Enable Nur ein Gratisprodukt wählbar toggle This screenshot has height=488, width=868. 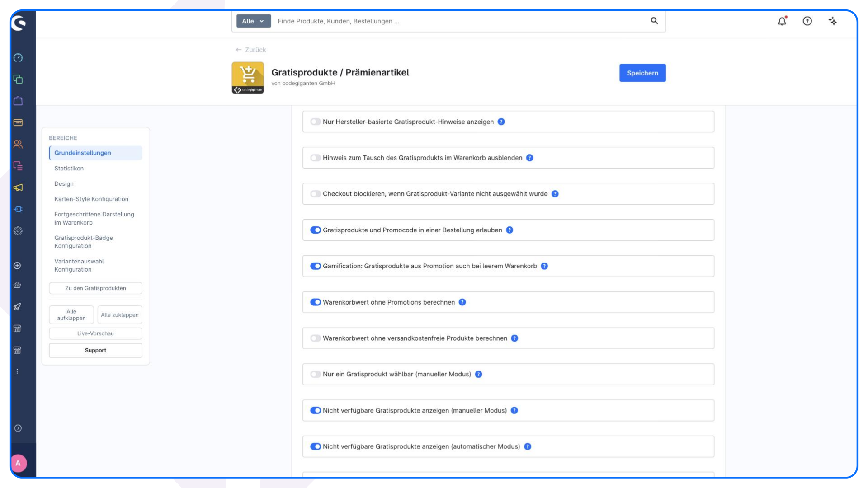[x=316, y=375]
